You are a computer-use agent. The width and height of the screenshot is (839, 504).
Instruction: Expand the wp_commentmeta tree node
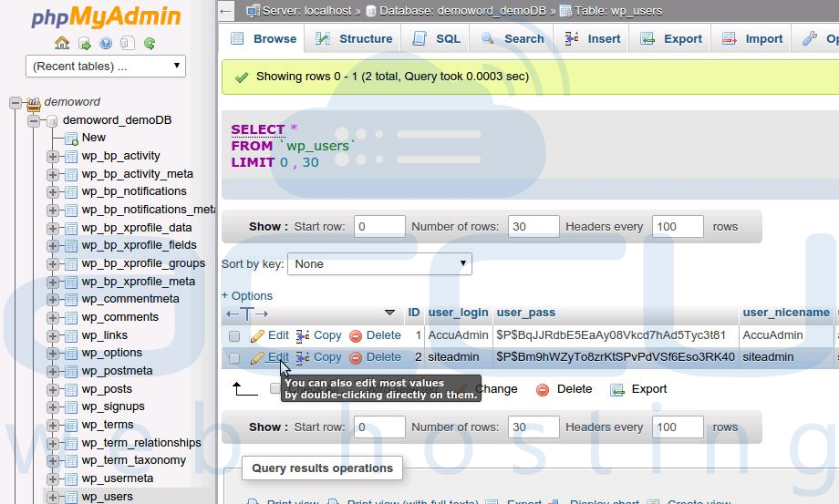[53, 300]
